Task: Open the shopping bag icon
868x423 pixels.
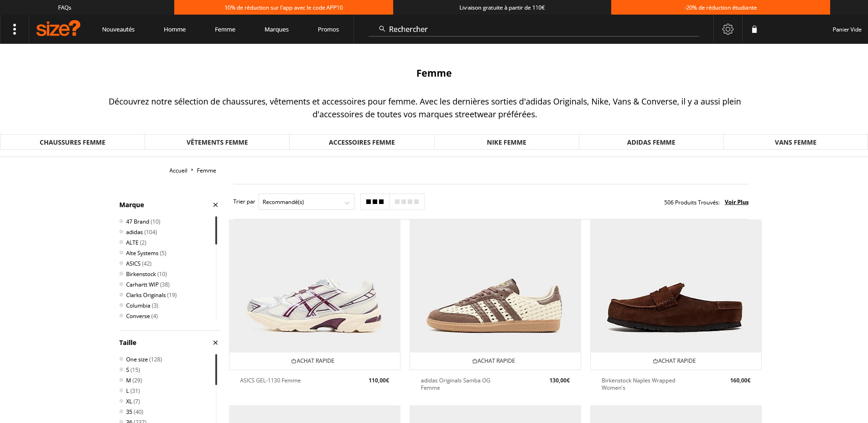Action: click(x=754, y=29)
